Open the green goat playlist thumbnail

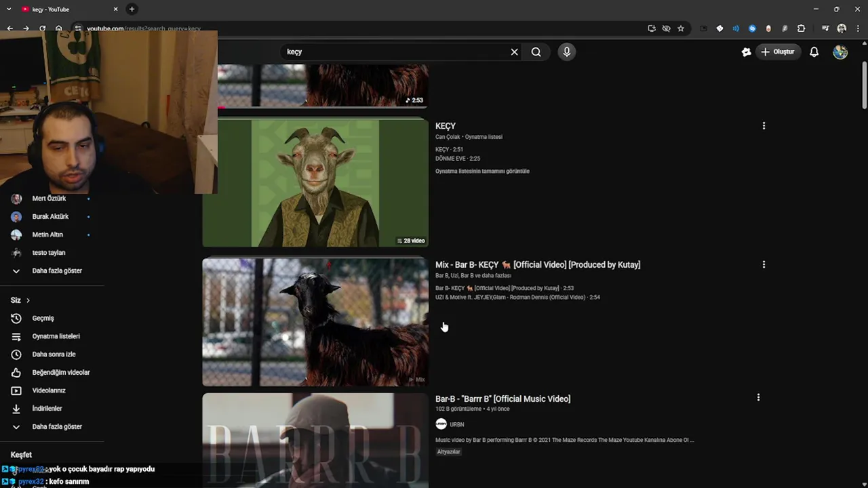tap(315, 183)
